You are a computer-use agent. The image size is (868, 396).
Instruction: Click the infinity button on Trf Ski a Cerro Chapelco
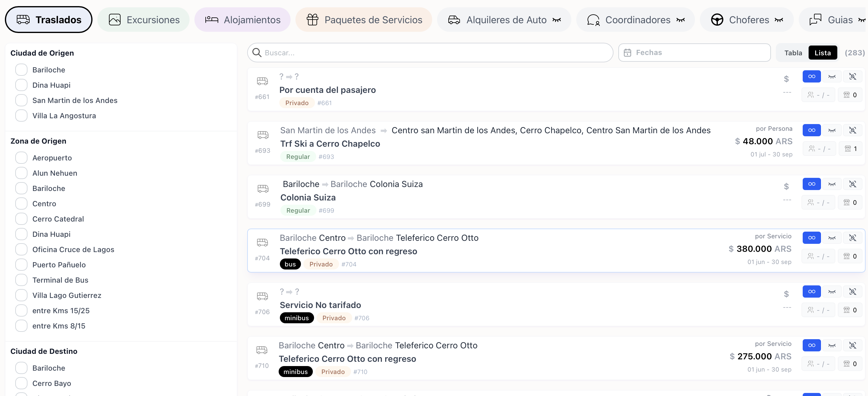pos(812,130)
